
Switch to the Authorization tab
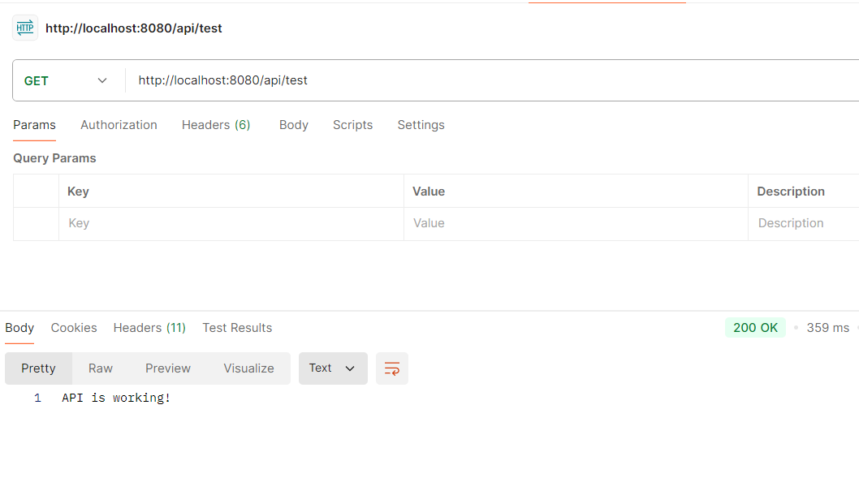click(119, 125)
